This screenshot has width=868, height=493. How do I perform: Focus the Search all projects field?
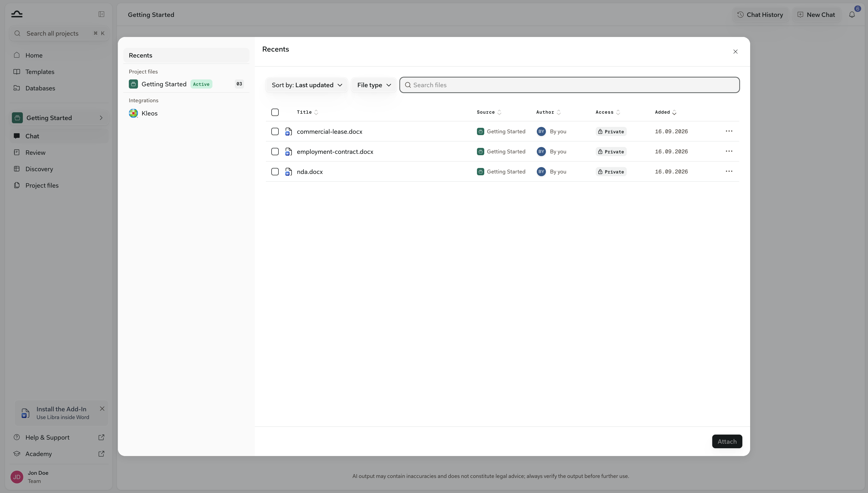59,33
